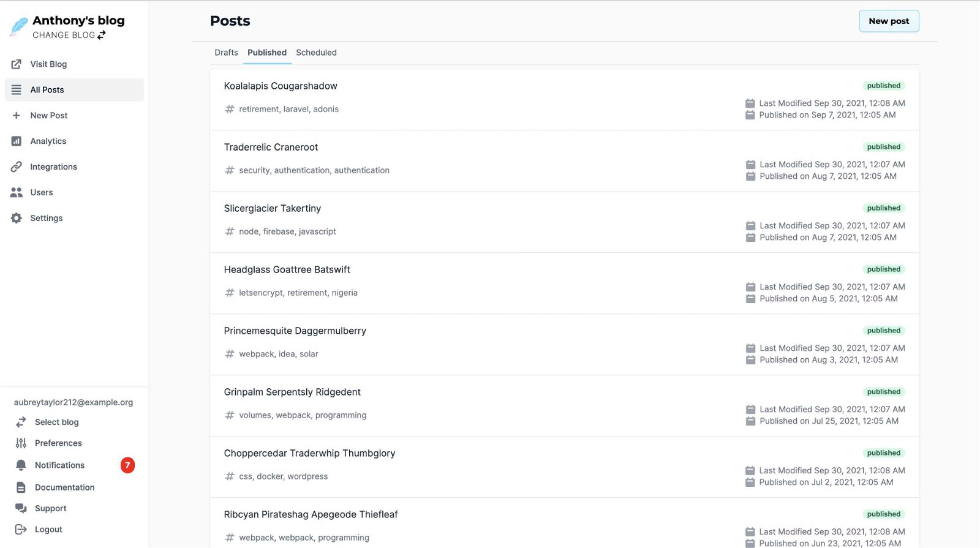Open the Documentation link in sidebar
Viewport: 980px width, 548px height.
(x=65, y=488)
